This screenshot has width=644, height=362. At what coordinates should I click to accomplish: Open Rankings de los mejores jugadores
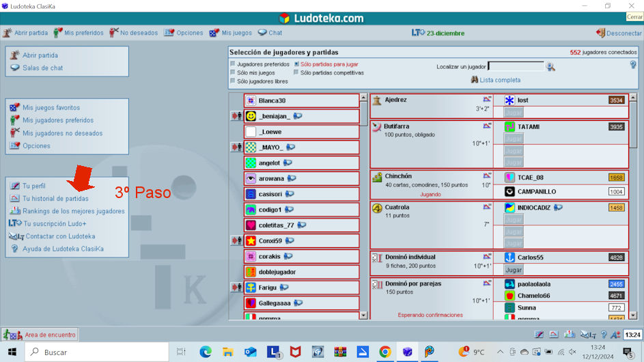click(x=68, y=211)
